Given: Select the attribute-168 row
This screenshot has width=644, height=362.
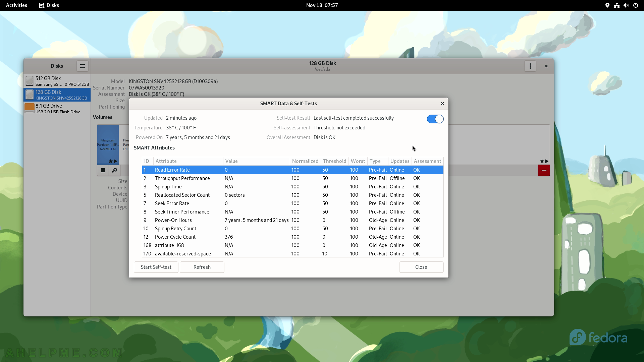Looking at the screenshot, I should pos(292,245).
